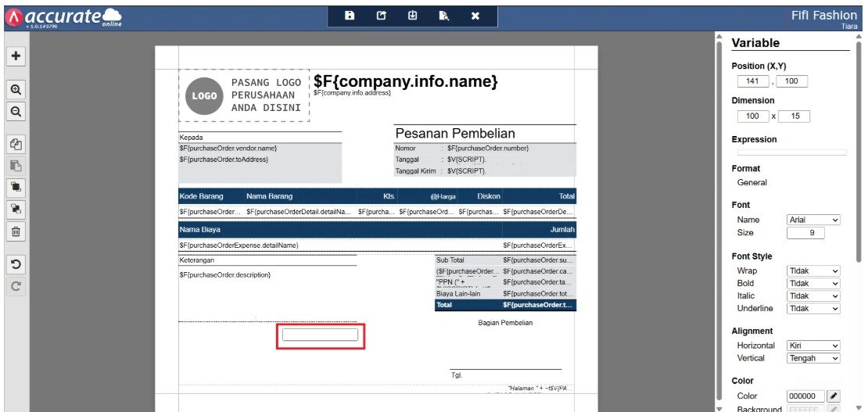868x412 pixels.
Task: Redo the last undone change
Action: [x=16, y=286]
